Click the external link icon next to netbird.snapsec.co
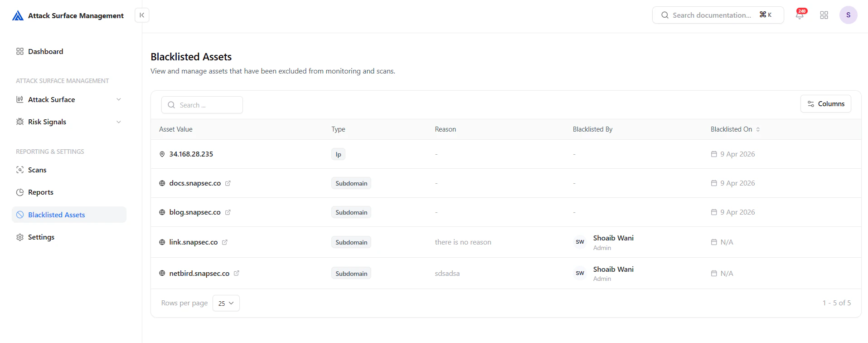Image resolution: width=868 pixels, height=343 pixels. (237, 273)
